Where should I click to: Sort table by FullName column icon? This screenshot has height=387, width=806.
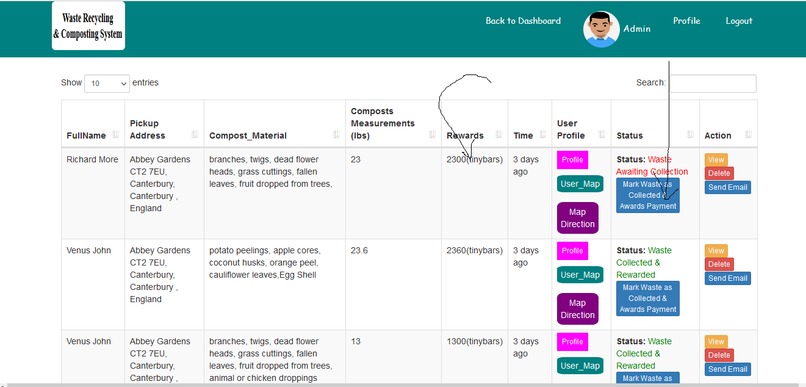116,135
